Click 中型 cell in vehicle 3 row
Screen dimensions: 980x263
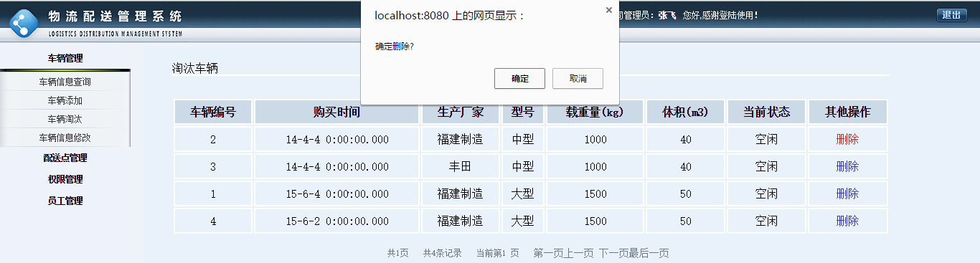point(522,166)
